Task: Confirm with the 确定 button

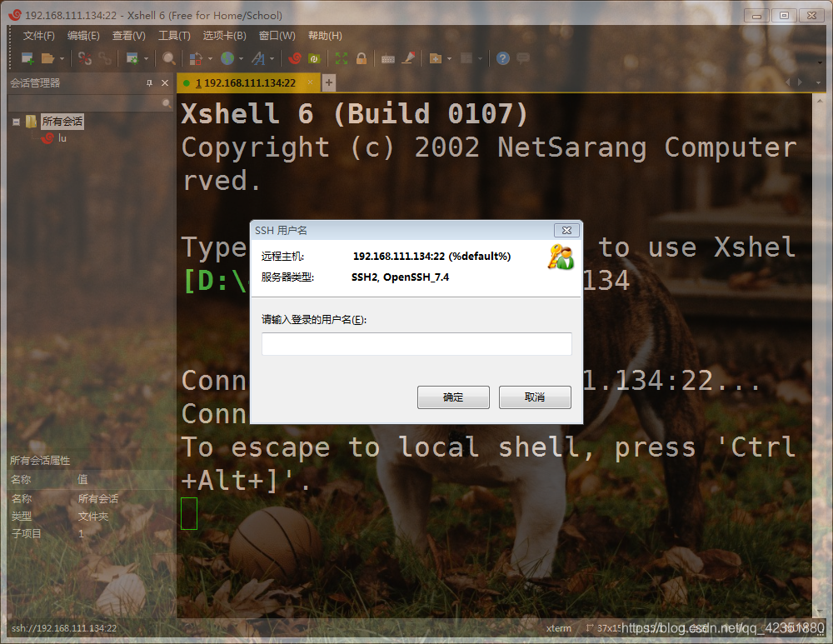Action: click(x=453, y=397)
